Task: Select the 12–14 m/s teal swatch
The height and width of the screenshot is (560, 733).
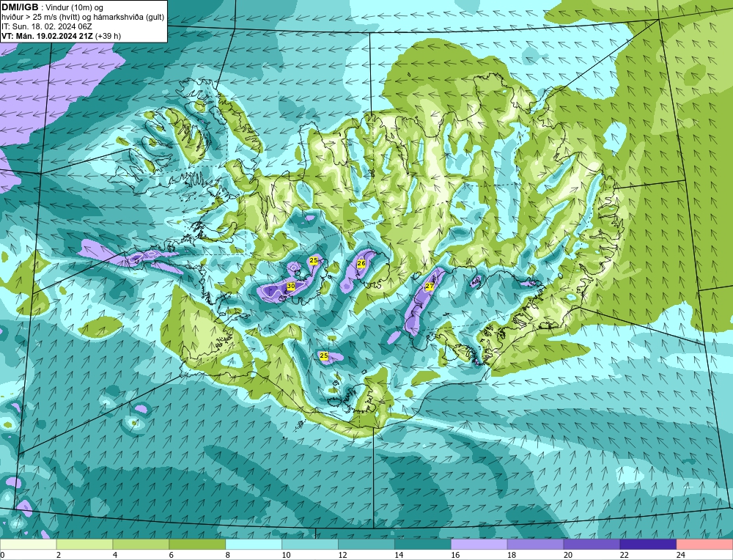Action: click(x=366, y=544)
